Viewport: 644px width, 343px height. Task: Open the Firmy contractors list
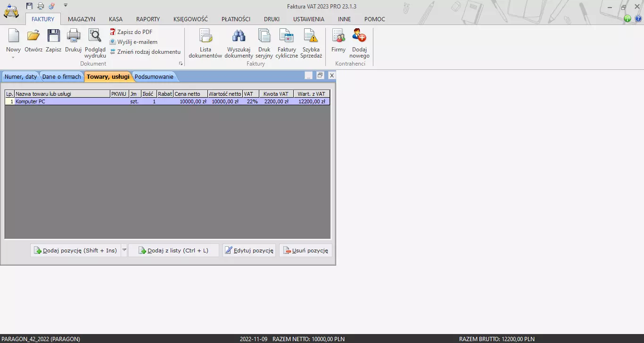[x=338, y=36]
